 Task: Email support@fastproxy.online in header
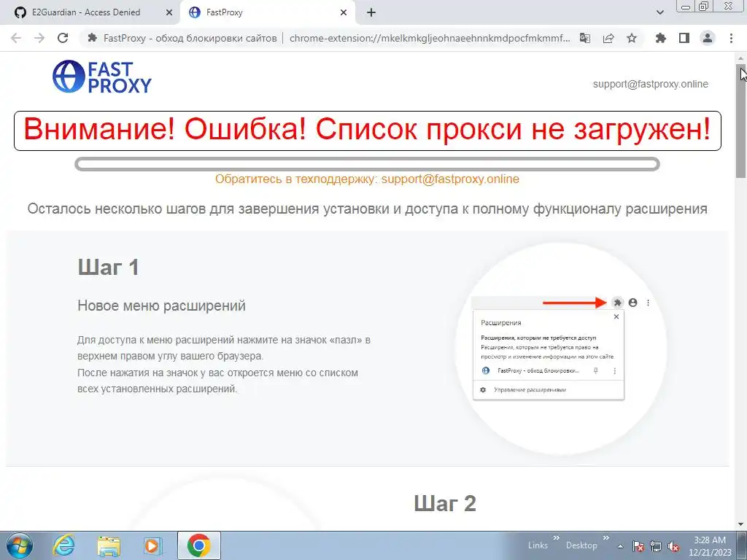click(x=650, y=85)
